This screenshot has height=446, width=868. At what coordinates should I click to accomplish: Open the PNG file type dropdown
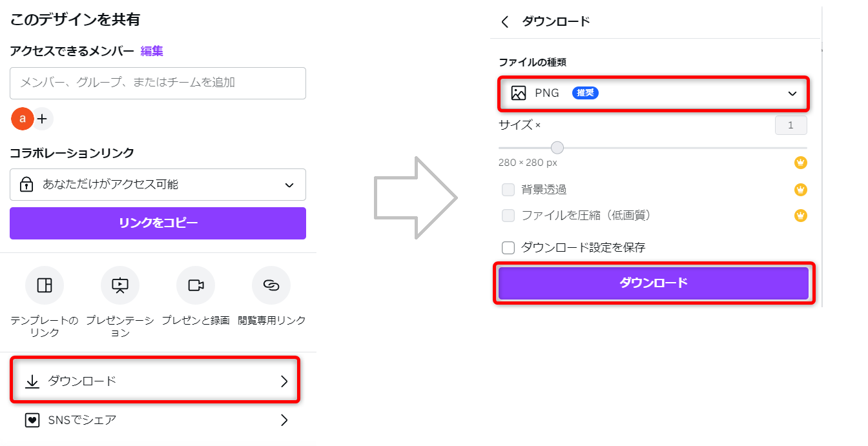pyautogui.click(x=653, y=94)
